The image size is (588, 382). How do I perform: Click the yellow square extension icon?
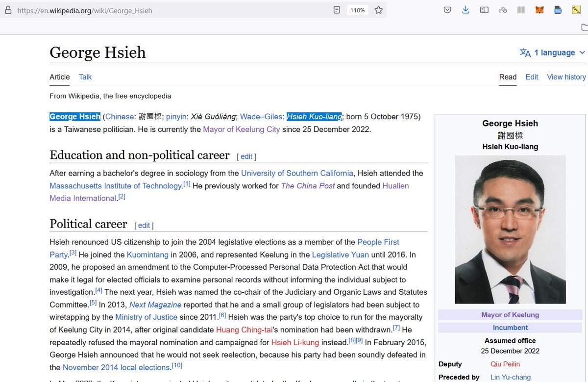576,10
